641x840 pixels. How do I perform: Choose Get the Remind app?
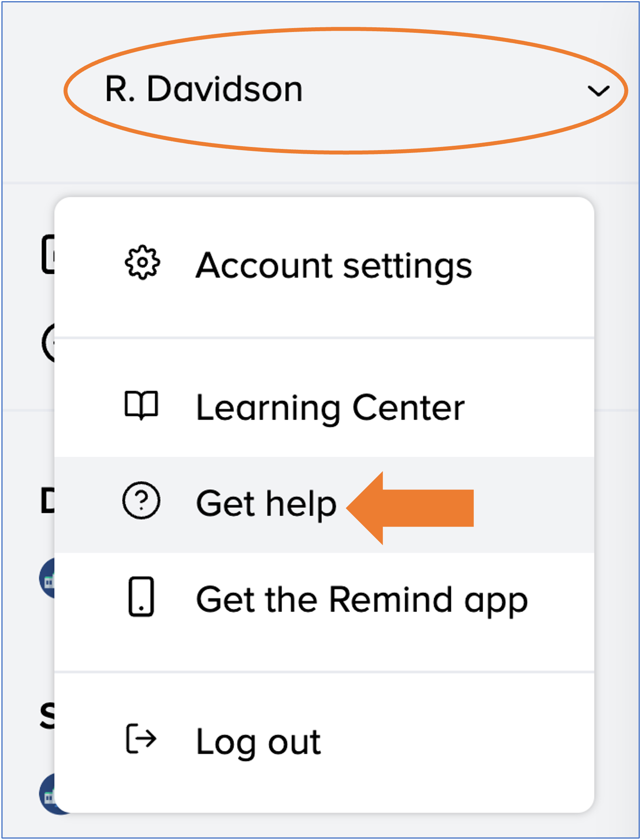click(x=362, y=600)
